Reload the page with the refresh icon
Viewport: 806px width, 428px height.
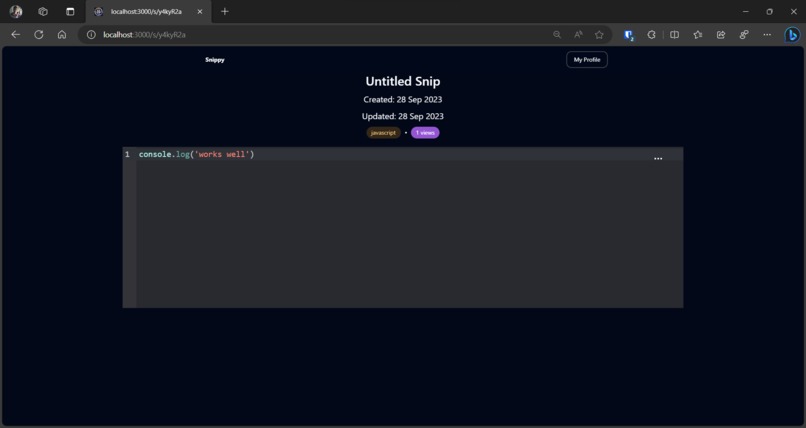[39, 34]
